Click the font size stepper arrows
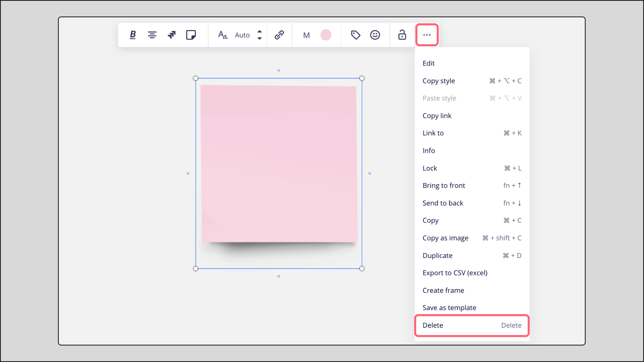The width and height of the screenshot is (644, 362). [x=260, y=35]
